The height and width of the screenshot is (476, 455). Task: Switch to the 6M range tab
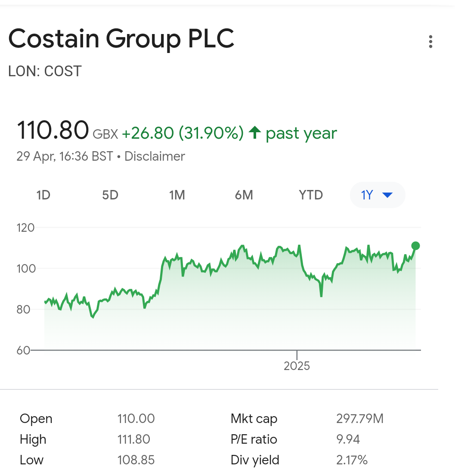(244, 195)
